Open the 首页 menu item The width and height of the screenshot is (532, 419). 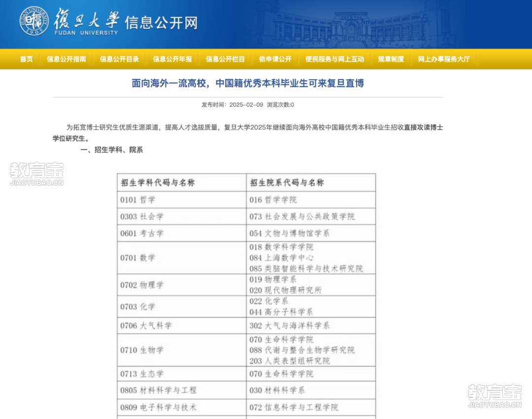(27, 59)
